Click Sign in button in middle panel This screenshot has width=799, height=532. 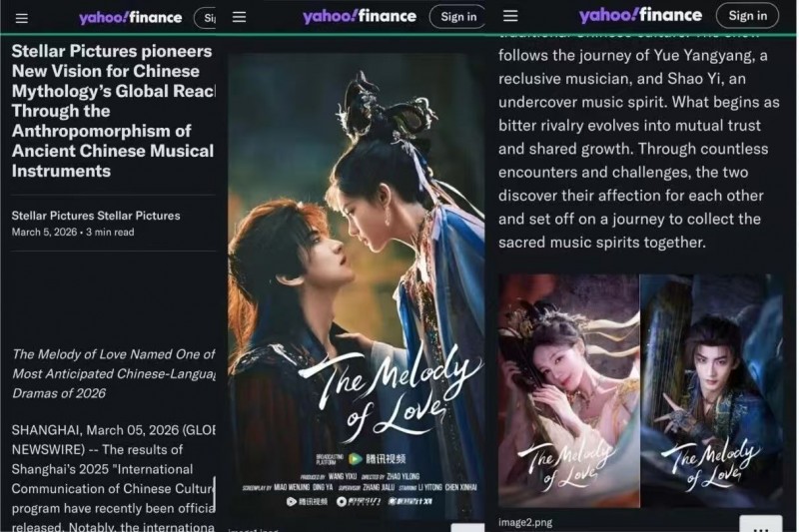click(x=457, y=17)
